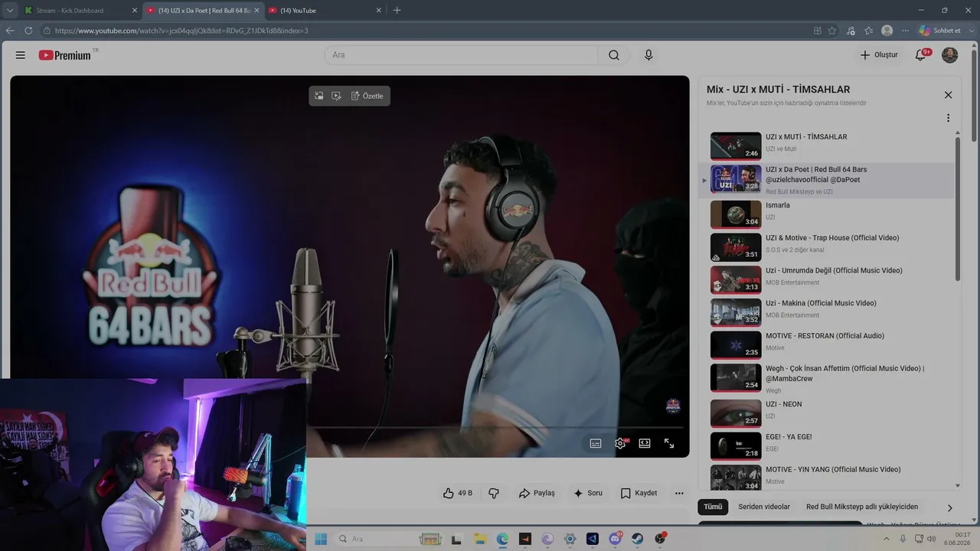980x551 pixels.
Task: Click the Özetle summarize button on video
Action: pos(367,96)
